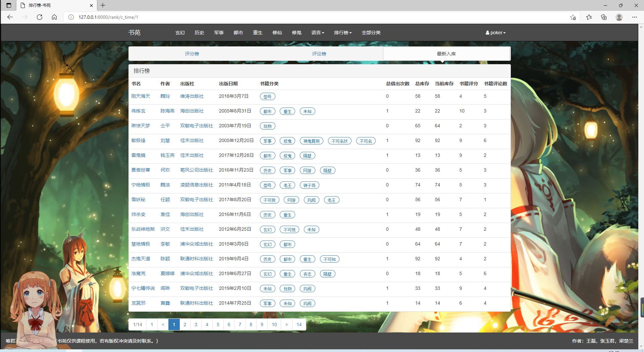Open book 雷鬼镜
This screenshot has height=352, width=644.
[138, 155]
